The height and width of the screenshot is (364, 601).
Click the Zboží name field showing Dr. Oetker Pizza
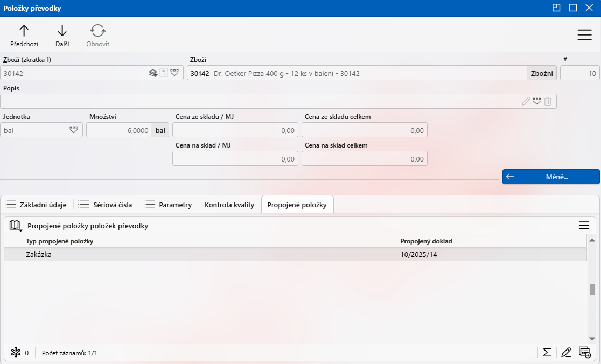[357, 73]
